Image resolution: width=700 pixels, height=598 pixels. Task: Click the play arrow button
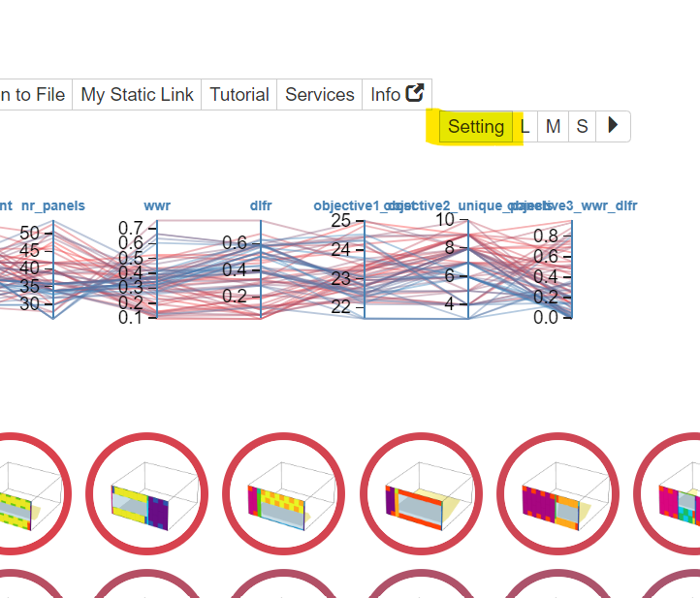click(613, 126)
